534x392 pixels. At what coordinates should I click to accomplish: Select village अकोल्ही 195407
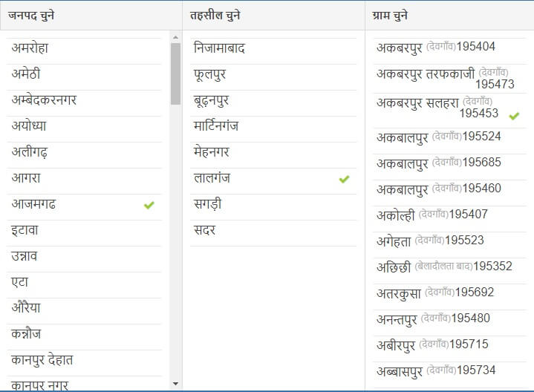click(449, 219)
